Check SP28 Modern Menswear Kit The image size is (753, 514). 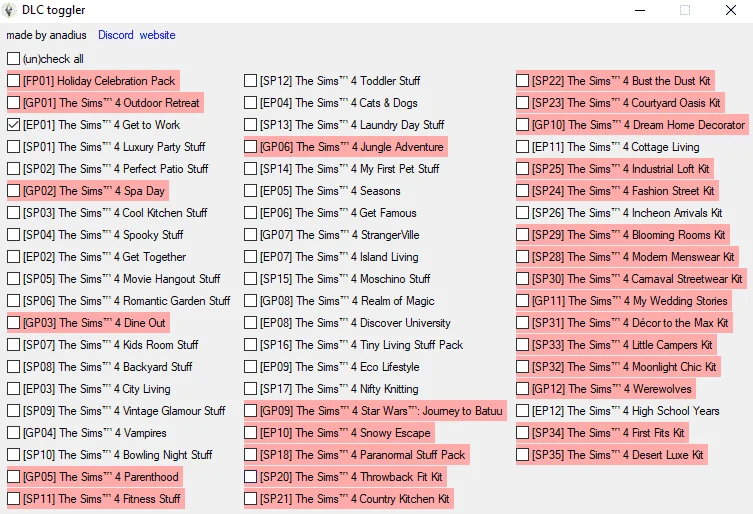522,257
